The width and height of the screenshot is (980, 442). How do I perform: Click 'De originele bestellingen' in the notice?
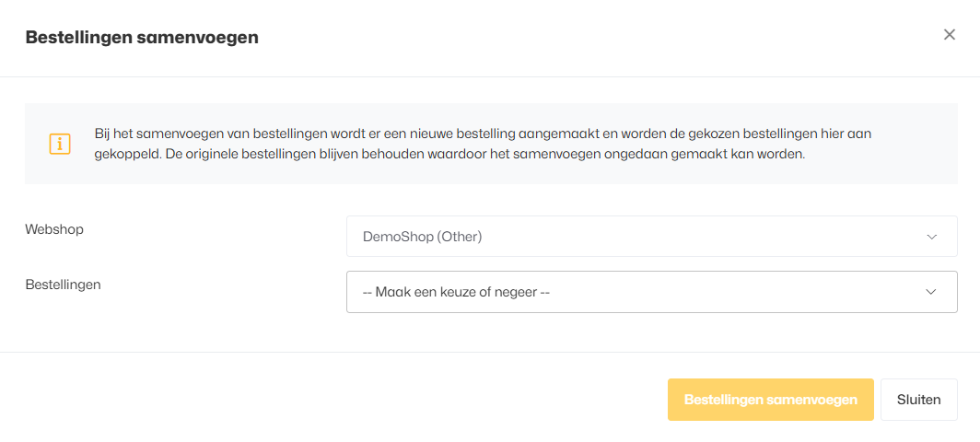[245, 154]
